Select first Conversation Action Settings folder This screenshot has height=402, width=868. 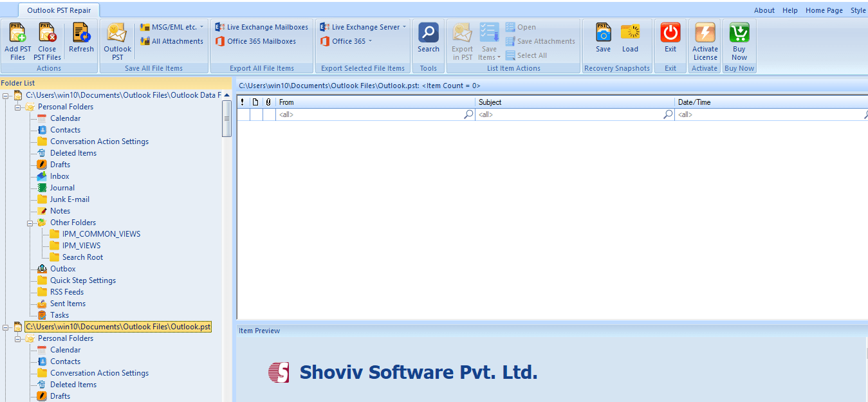[x=99, y=142]
